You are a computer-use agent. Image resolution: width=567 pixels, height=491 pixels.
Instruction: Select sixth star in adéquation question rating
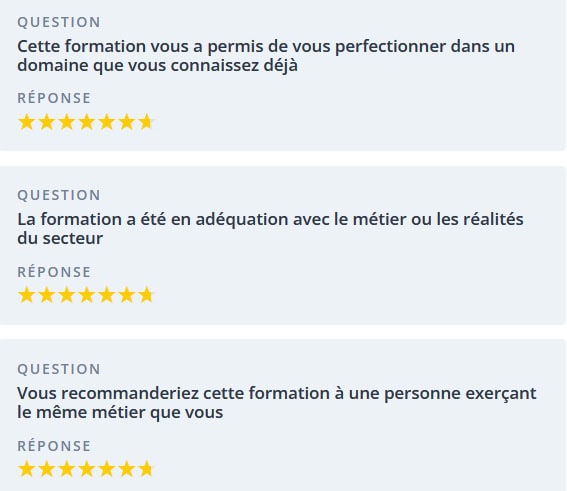pyautogui.click(x=127, y=295)
